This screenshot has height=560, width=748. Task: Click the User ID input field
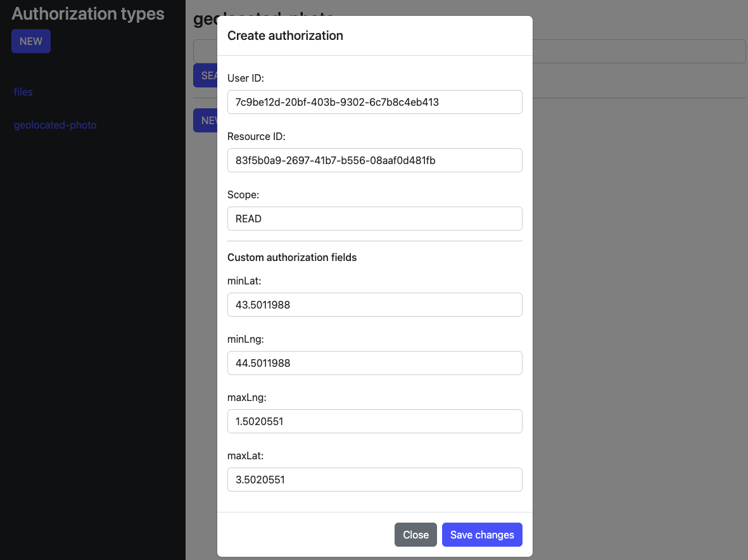374,102
